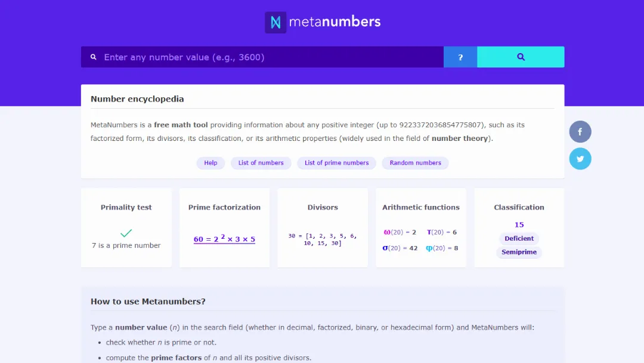Click the magnifying glass search icon
The width and height of the screenshot is (644, 363).
point(520,56)
